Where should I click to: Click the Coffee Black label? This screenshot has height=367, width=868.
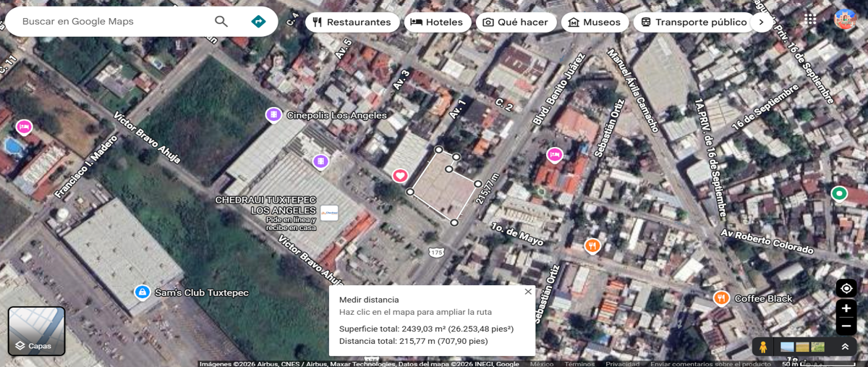pyautogui.click(x=763, y=298)
